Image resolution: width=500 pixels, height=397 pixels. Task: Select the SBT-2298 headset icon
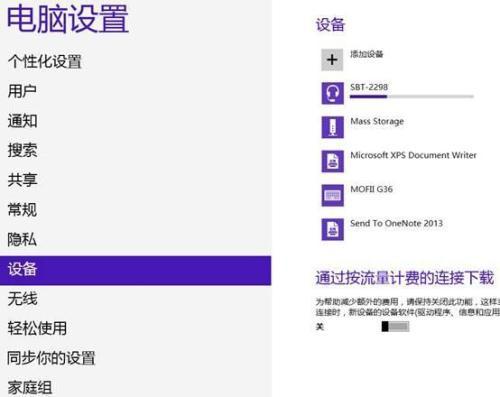click(332, 93)
